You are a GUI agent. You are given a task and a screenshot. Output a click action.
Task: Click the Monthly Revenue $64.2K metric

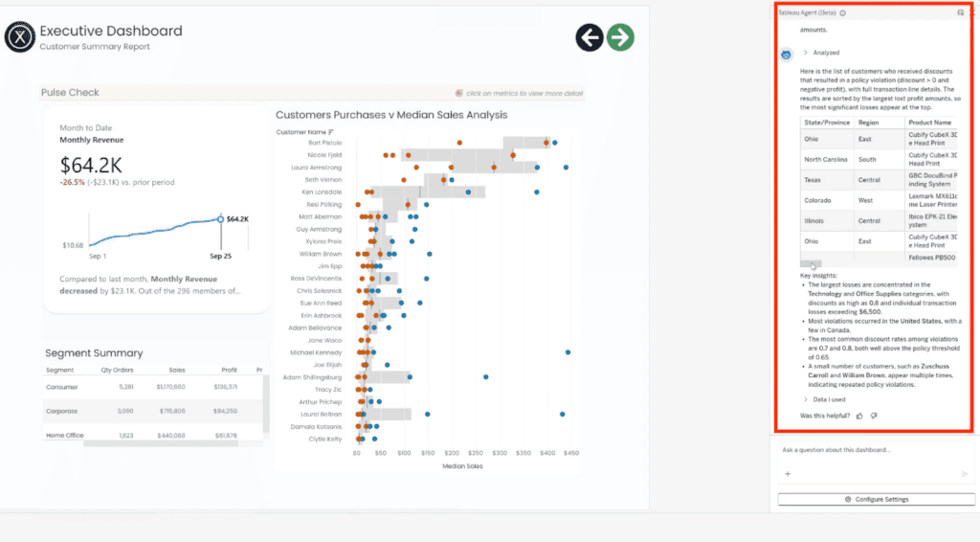tap(91, 165)
